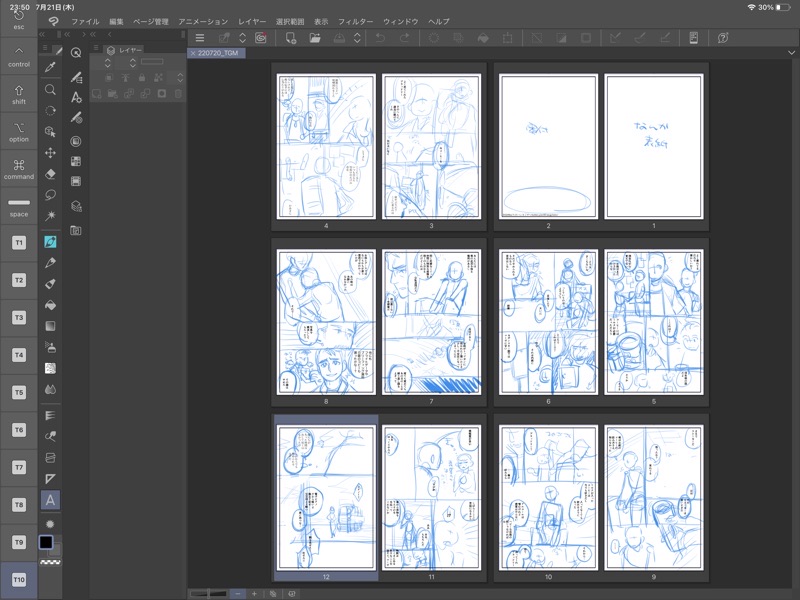Toggle the command modifier key
The image size is (800, 600).
[18, 170]
